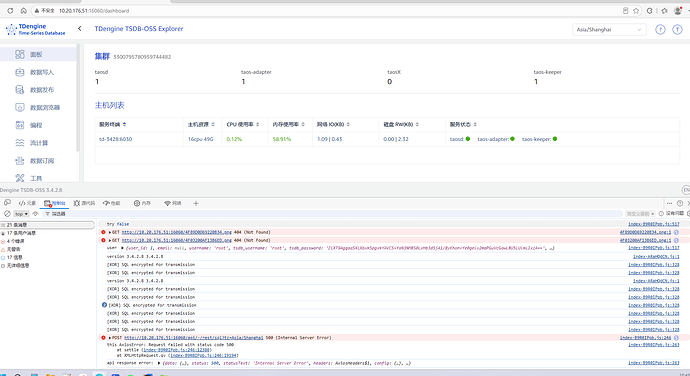Toggle live expression eye icon in console
Screen dimensions: 690x376
tap(36, 214)
